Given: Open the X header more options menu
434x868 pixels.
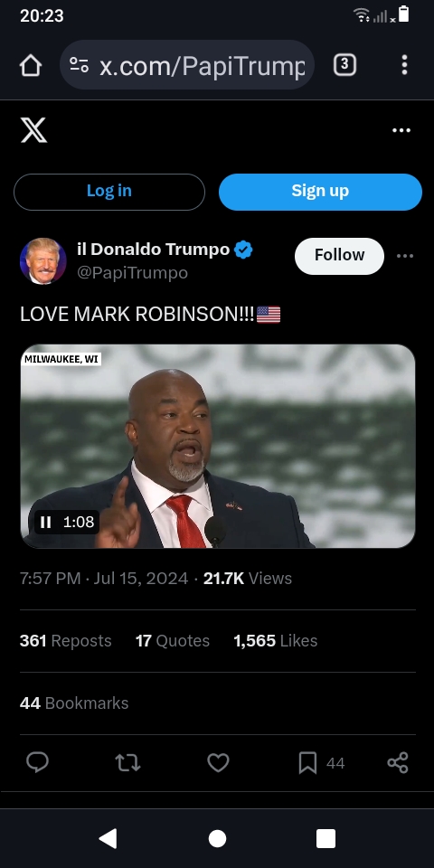Looking at the screenshot, I should point(401,130).
